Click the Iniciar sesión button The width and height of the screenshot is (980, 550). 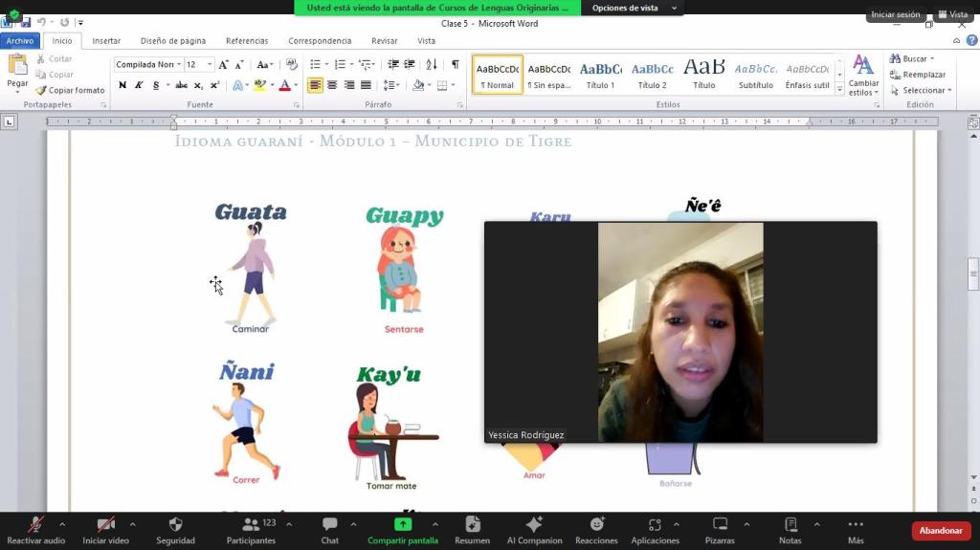[895, 14]
